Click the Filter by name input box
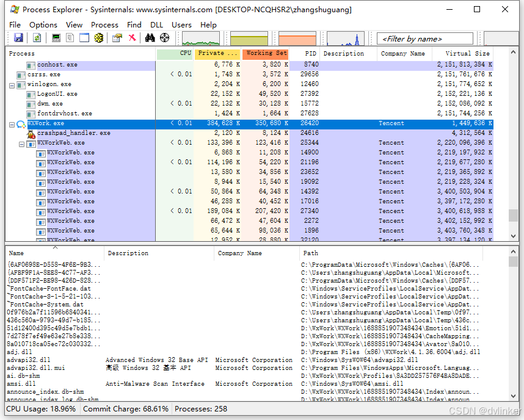This screenshot has height=420, width=524. click(x=424, y=38)
